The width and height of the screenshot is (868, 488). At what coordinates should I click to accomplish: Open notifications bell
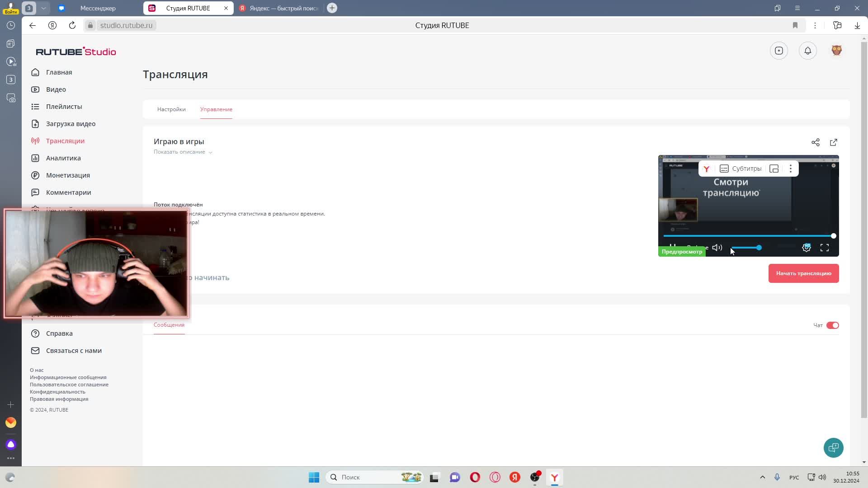pyautogui.click(x=808, y=51)
